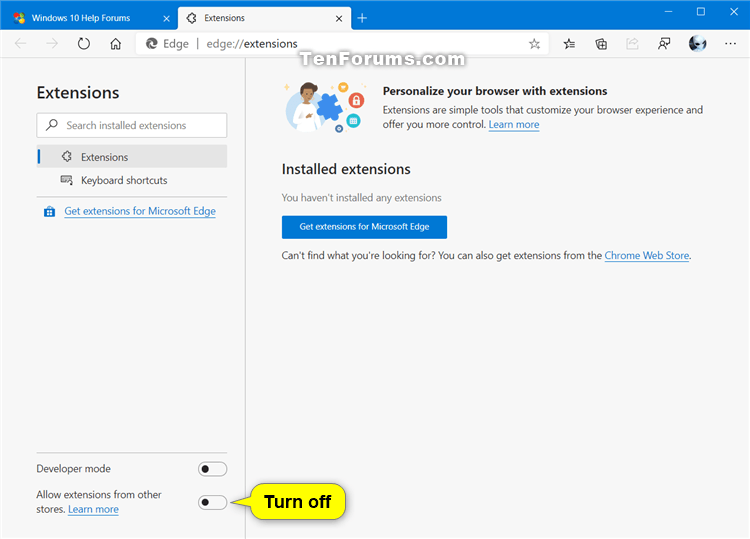750x539 pixels.
Task: Click 'Personalize your browser with extensions' heading
Action: click(x=495, y=91)
